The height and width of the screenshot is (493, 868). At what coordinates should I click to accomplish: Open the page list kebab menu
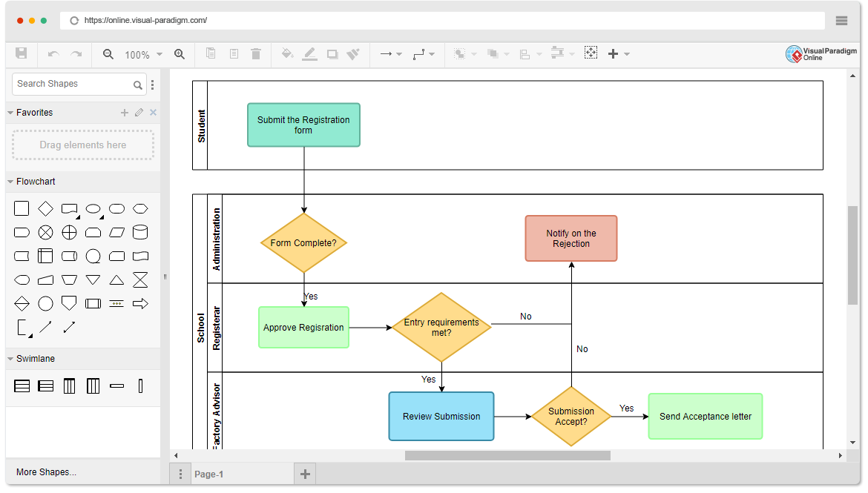click(180, 474)
